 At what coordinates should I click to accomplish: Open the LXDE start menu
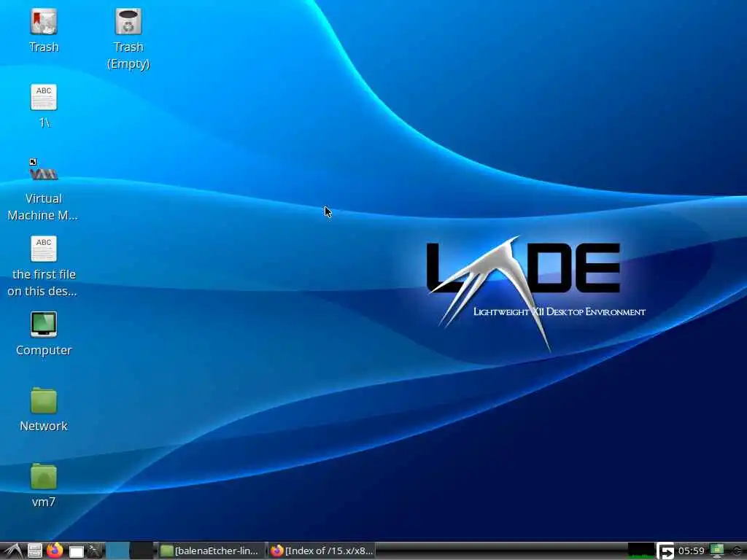pos(12,551)
